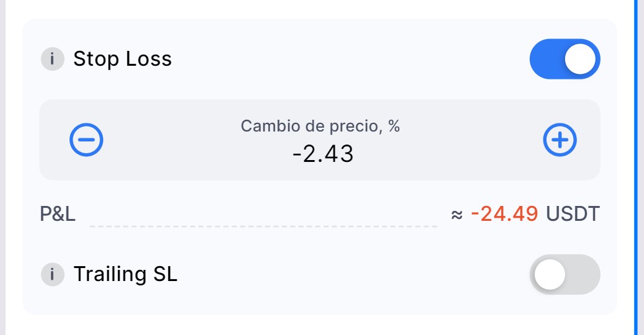This screenshot has height=335, width=644.
Task: Click the red -24.49 P&L amount
Action: (504, 214)
